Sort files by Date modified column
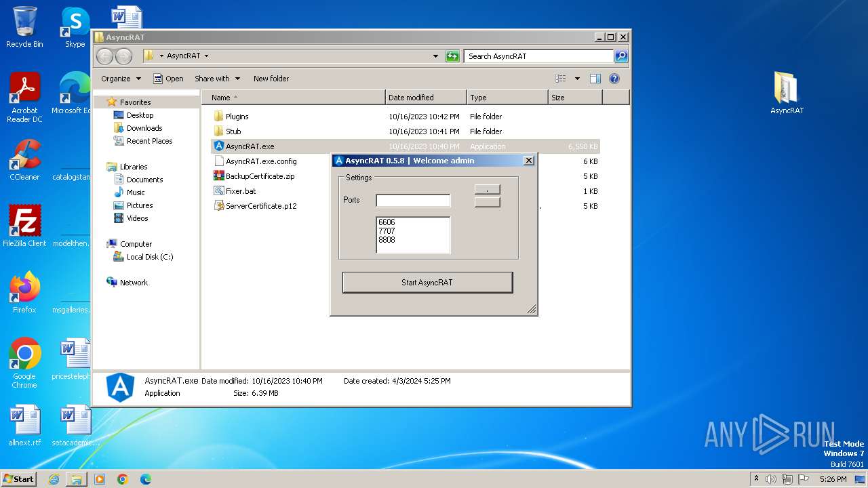This screenshot has height=488, width=868. click(426, 98)
